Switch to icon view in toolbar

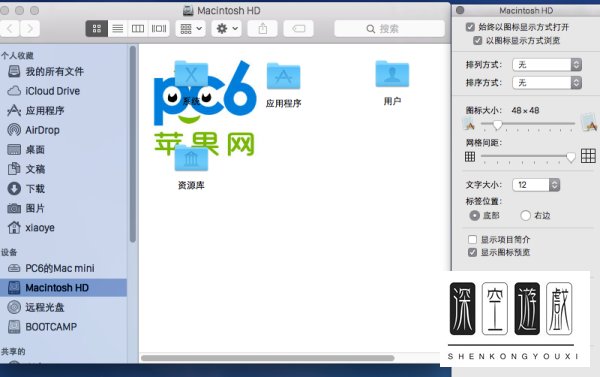pyautogui.click(x=96, y=29)
